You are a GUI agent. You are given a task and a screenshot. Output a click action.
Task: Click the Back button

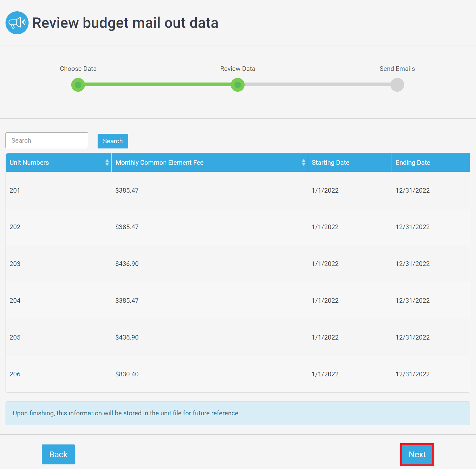pos(58,454)
